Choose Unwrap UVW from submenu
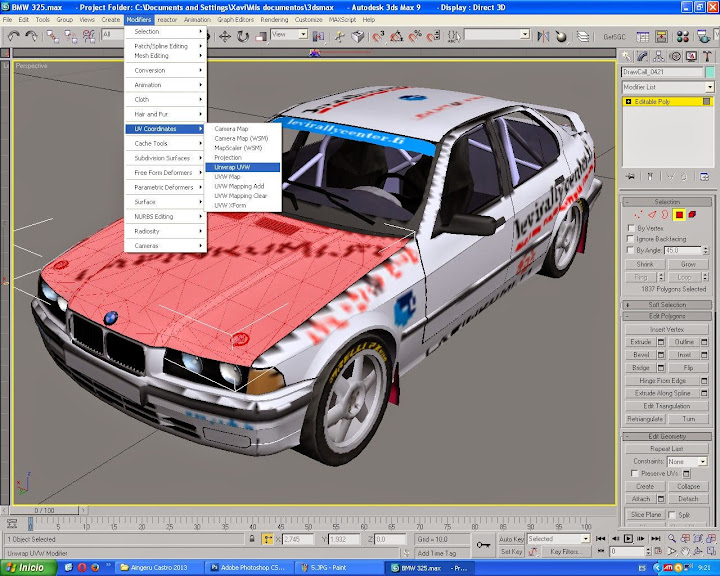 242,167
